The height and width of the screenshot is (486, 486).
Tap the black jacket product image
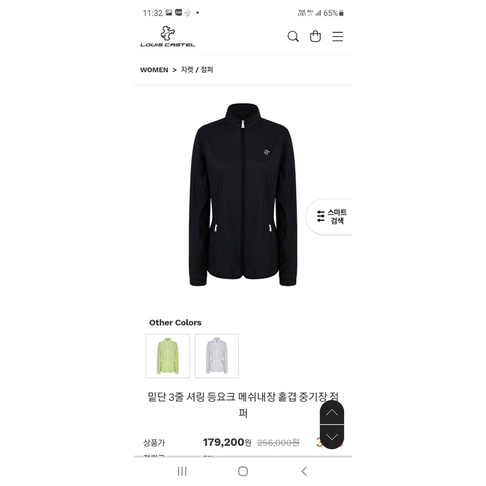point(243,195)
